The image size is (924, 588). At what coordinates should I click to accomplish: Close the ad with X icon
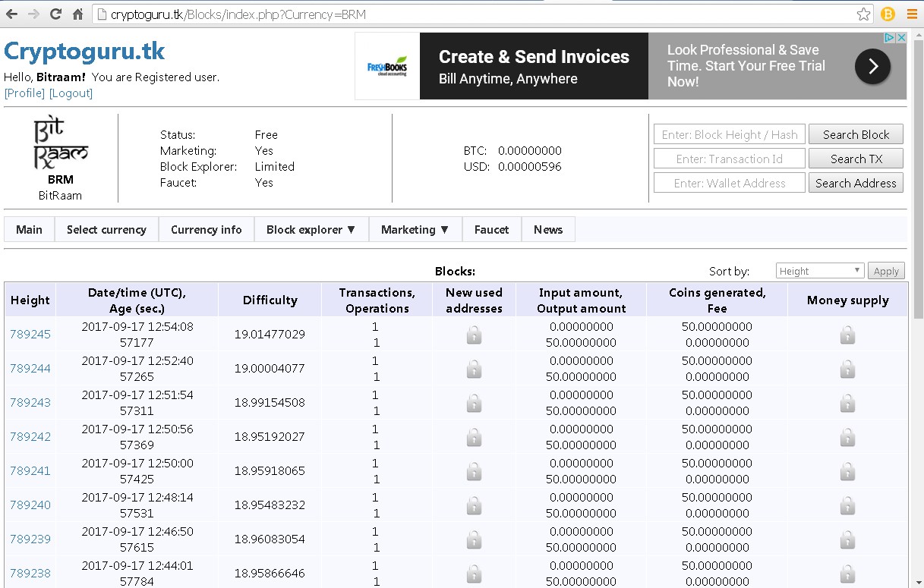900,38
